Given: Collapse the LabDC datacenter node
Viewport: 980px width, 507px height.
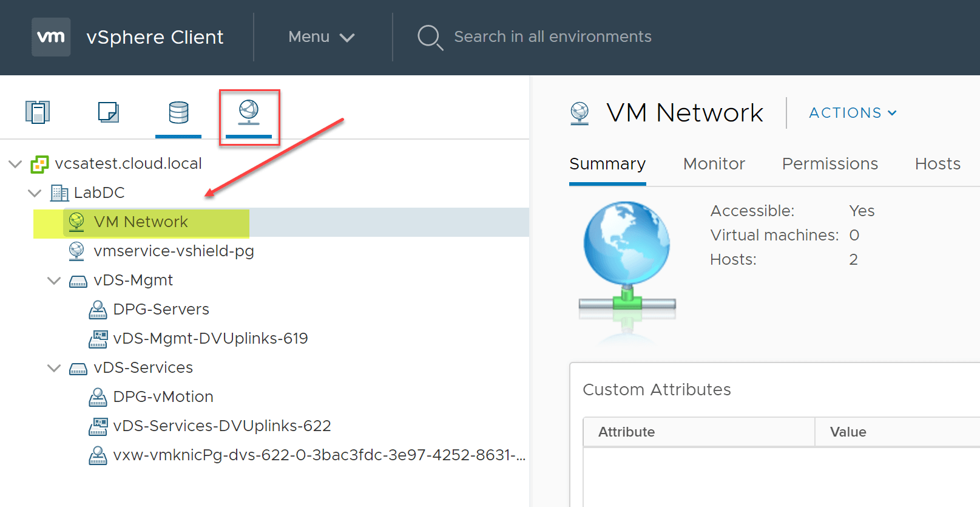Looking at the screenshot, I should (35, 193).
